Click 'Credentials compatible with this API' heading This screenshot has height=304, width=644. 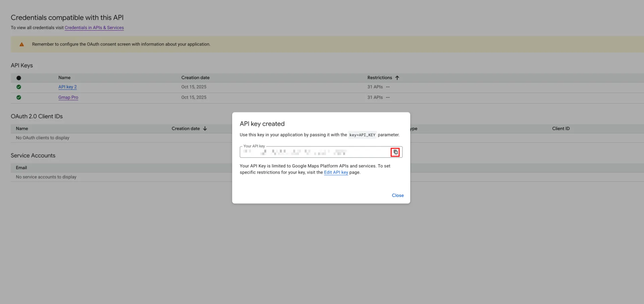pyautogui.click(x=67, y=17)
